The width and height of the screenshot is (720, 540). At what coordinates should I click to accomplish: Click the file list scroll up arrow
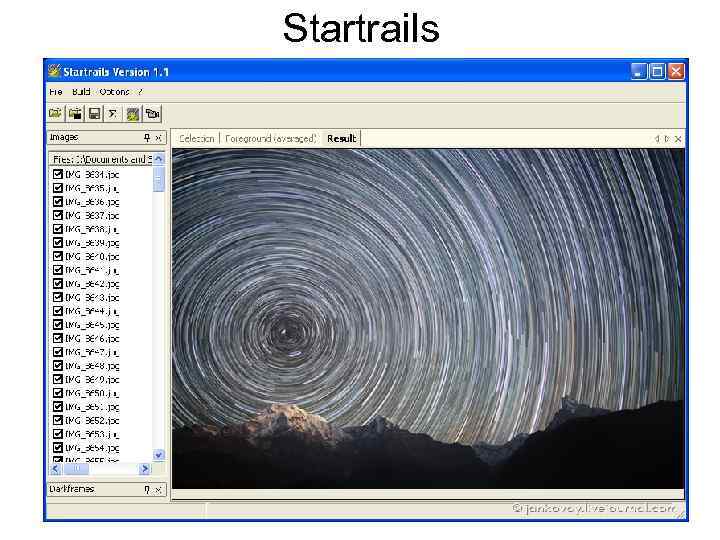click(x=158, y=159)
